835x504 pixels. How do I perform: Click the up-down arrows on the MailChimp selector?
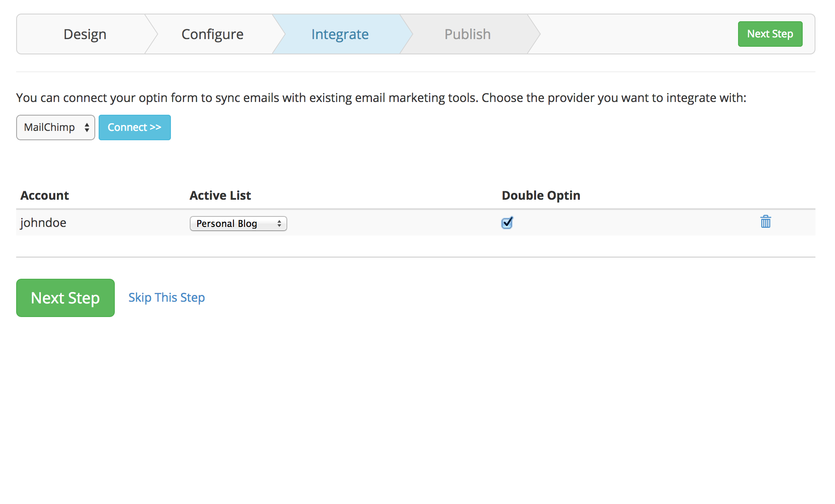click(87, 127)
